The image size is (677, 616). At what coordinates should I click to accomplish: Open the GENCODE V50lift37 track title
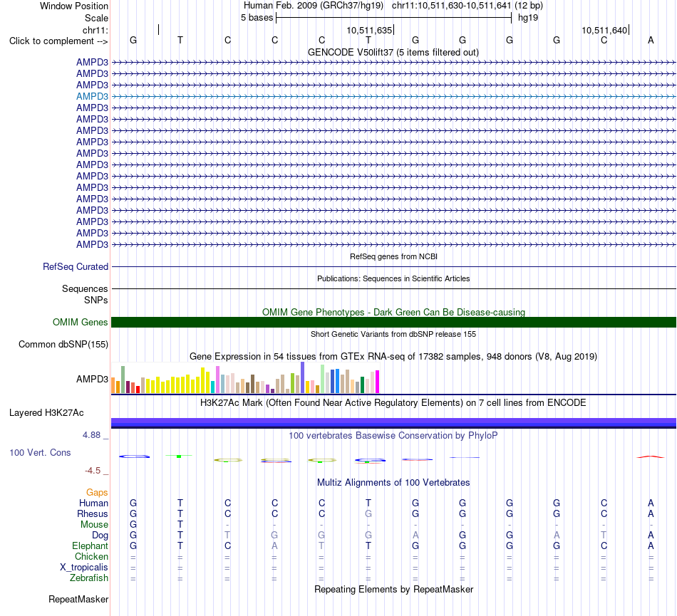pos(393,52)
